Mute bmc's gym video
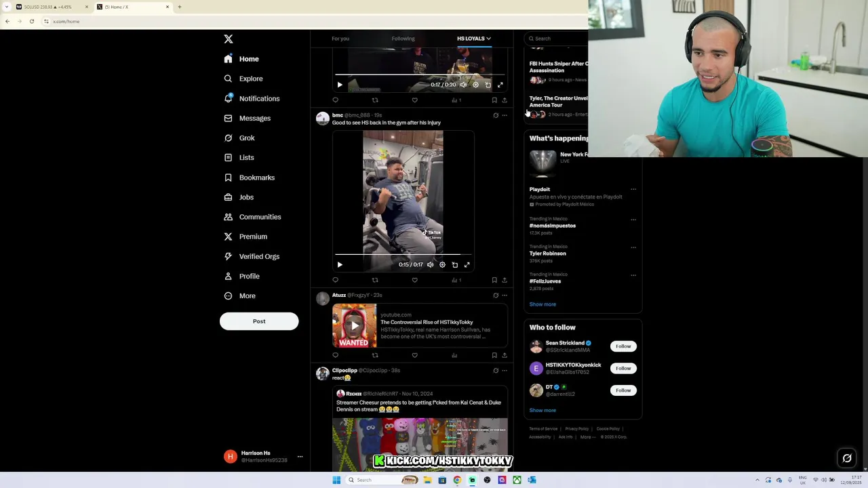Image resolution: width=868 pixels, height=488 pixels. click(430, 265)
